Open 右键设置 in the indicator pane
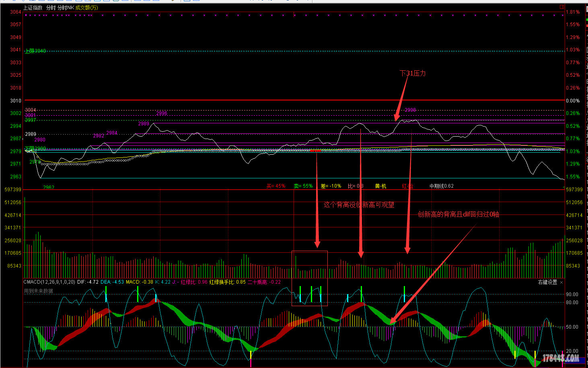This screenshot has width=588, height=368. click(548, 282)
